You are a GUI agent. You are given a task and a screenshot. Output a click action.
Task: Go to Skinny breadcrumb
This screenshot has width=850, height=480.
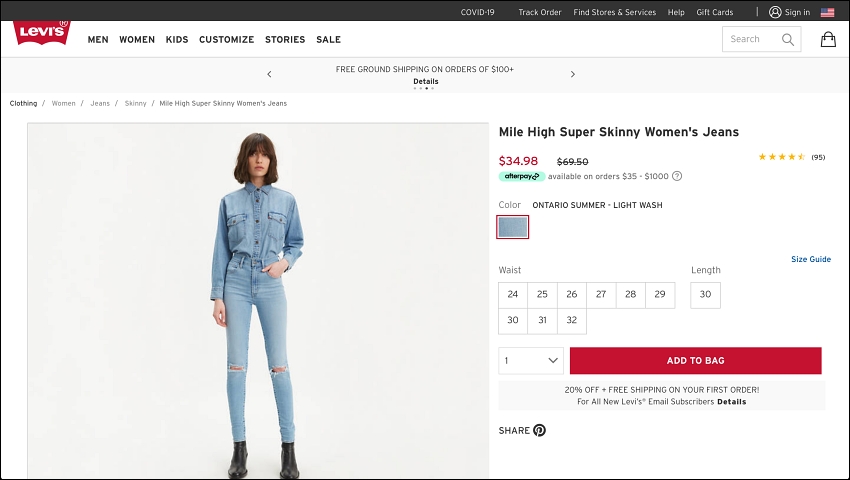pos(136,103)
